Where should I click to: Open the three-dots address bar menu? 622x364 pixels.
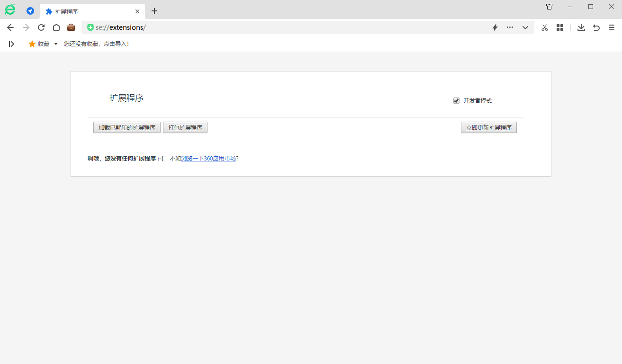click(x=510, y=27)
